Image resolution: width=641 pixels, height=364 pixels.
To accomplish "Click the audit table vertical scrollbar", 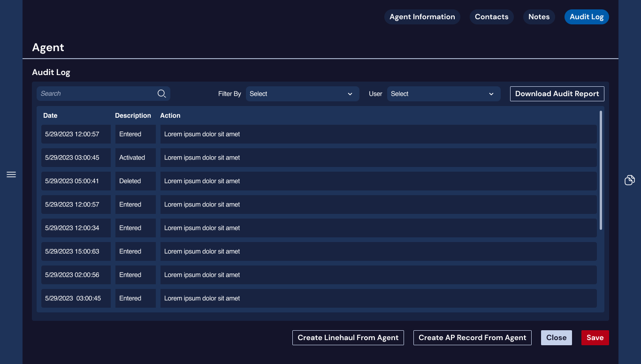I will click(x=601, y=170).
